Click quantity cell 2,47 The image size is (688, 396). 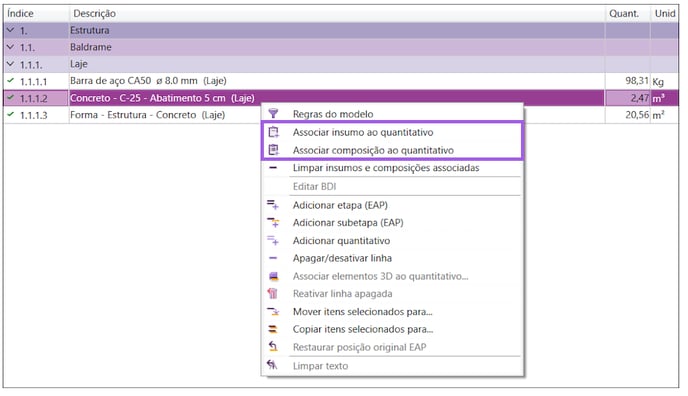click(x=628, y=98)
